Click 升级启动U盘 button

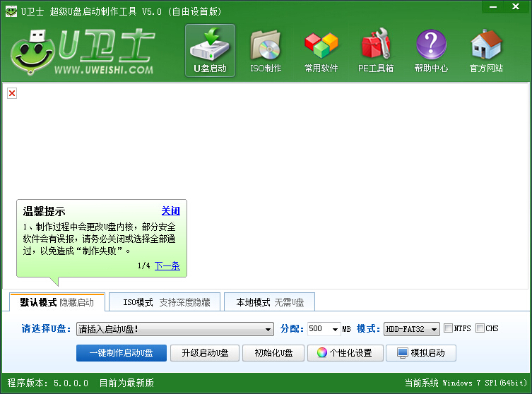coord(205,353)
